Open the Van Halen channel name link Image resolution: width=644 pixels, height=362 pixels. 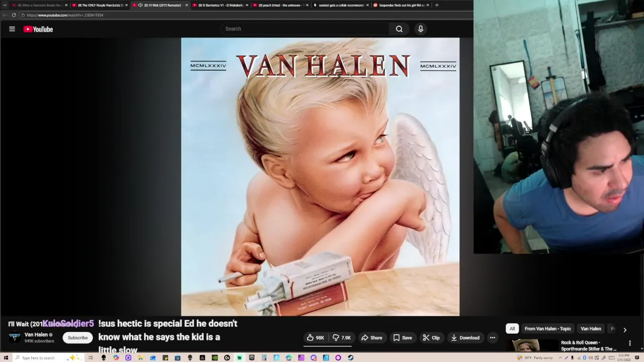[36, 335]
